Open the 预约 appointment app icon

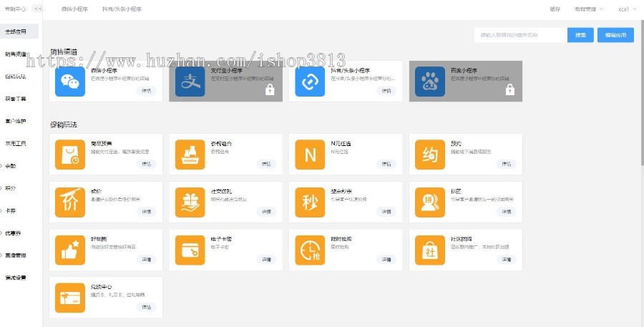pos(430,155)
